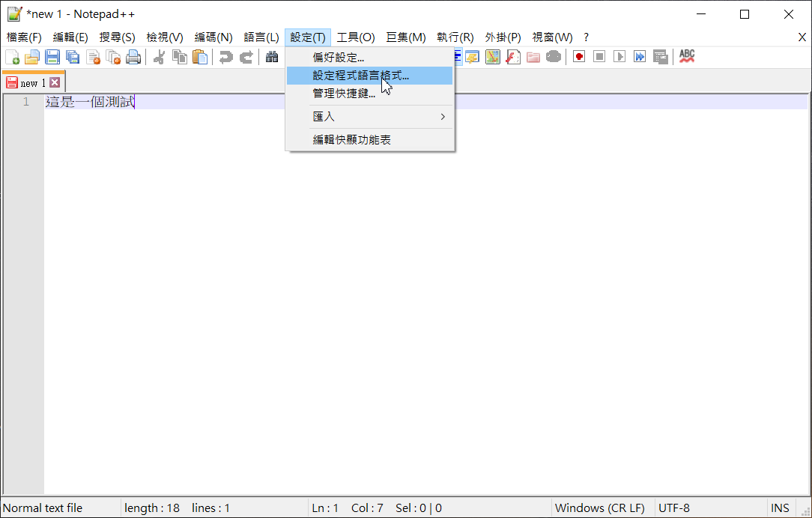Choose 編輯快顯功能表 menu entry
This screenshot has width=812, height=518.
(x=370, y=140)
